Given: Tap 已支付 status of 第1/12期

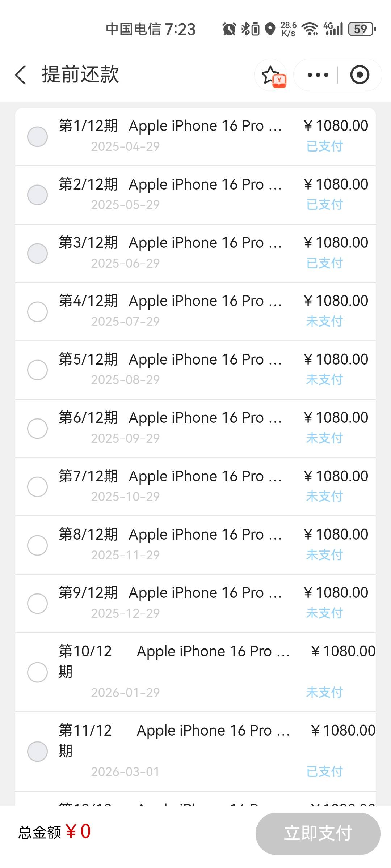Looking at the screenshot, I should coord(324,146).
